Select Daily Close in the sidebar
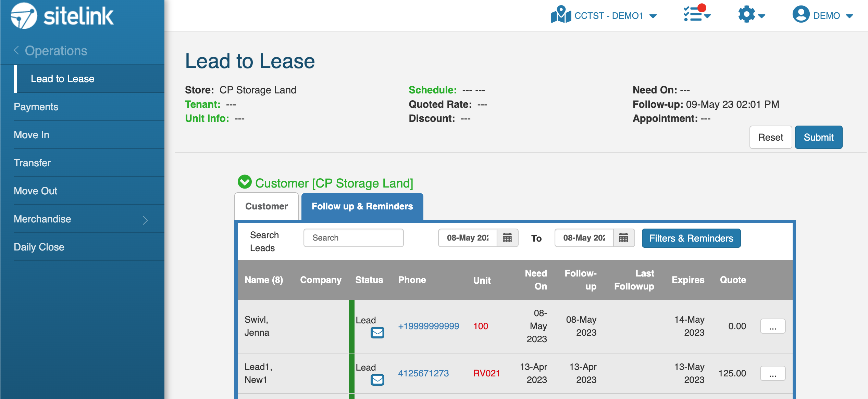Screen dimensions: 868x399 39,247
